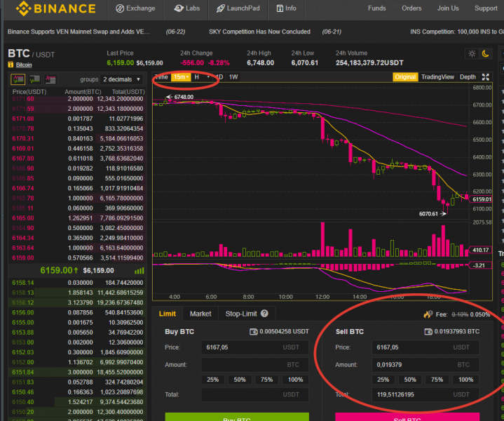Click the signal bars icon by 6159.00
504x421 pixels.
click(x=139, y=271)
